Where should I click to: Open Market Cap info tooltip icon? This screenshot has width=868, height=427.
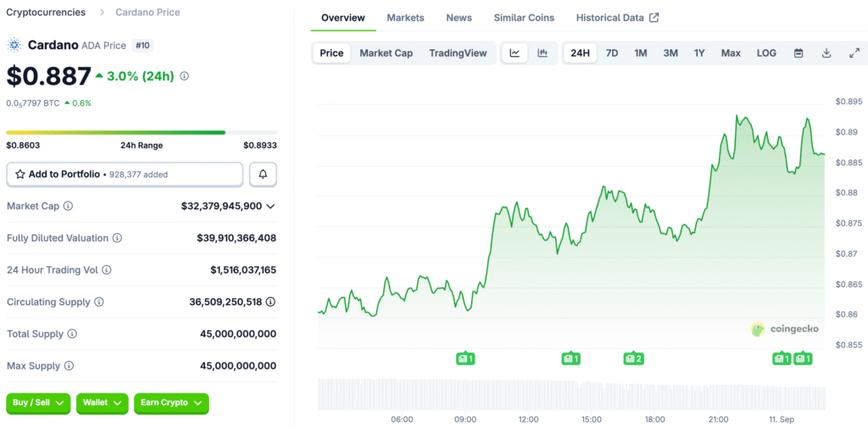[x=68, y=206]
